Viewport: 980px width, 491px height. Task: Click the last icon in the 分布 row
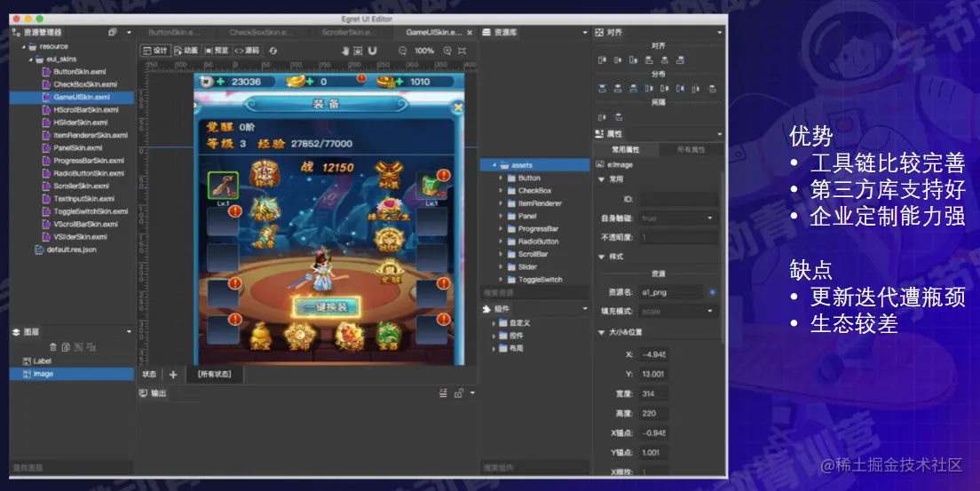click(711, 88)
